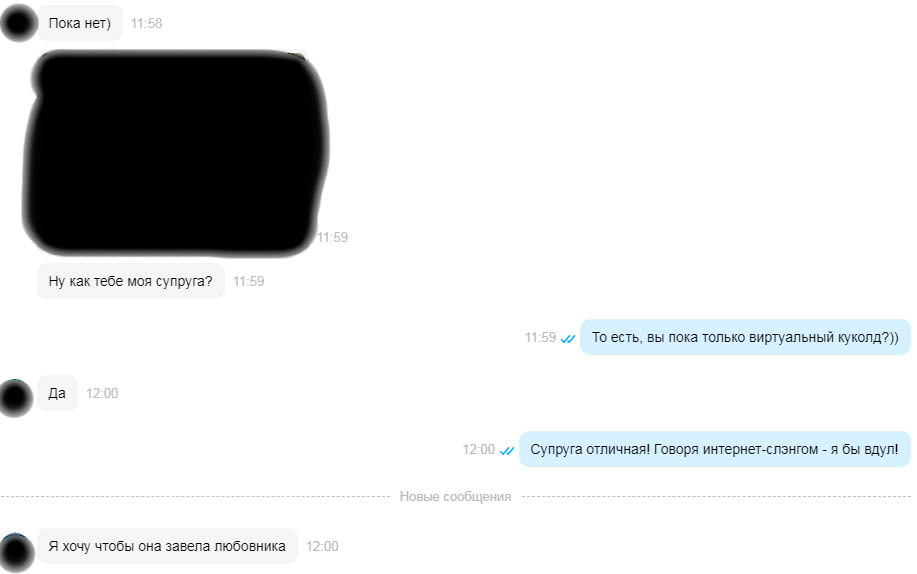
Task: Select the 'То есть, вы пока только' message bubble
Action: (745, 337)
